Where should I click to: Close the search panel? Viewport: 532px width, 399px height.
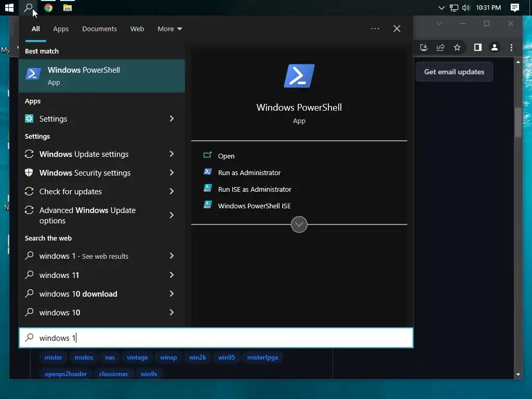pos(396,29)
